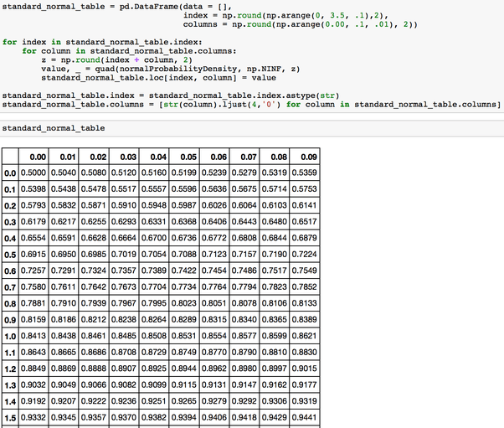Click the 'for column in' code line
This screenshot has height=428, width=504.
pos(129,51)
